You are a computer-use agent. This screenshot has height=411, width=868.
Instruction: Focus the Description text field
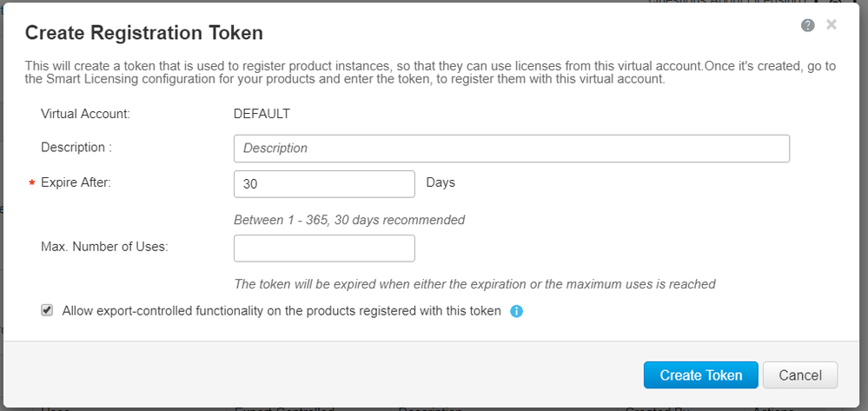coord(512,149)
